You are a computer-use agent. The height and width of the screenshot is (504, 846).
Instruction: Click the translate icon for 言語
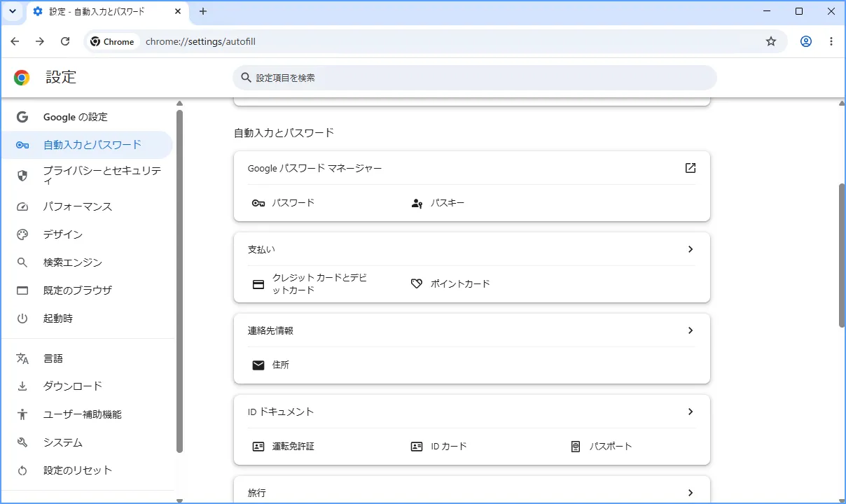pos(22,358)
